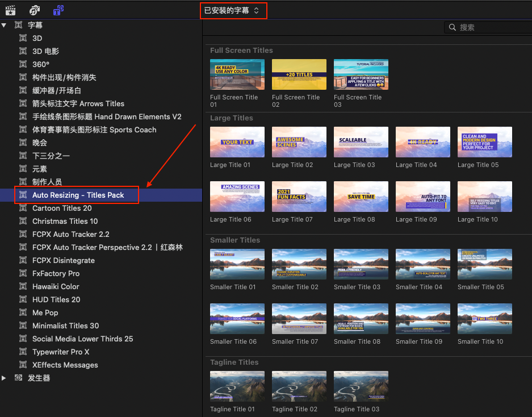Open the Libraries sidebar clapperboard icon
This screenshot has width=532, height=417.
coord(11,11)
